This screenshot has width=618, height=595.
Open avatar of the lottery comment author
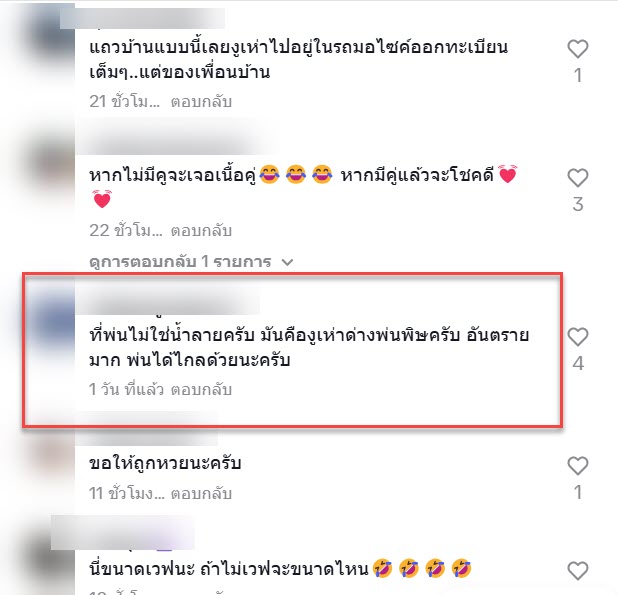[x=50, y=455]
